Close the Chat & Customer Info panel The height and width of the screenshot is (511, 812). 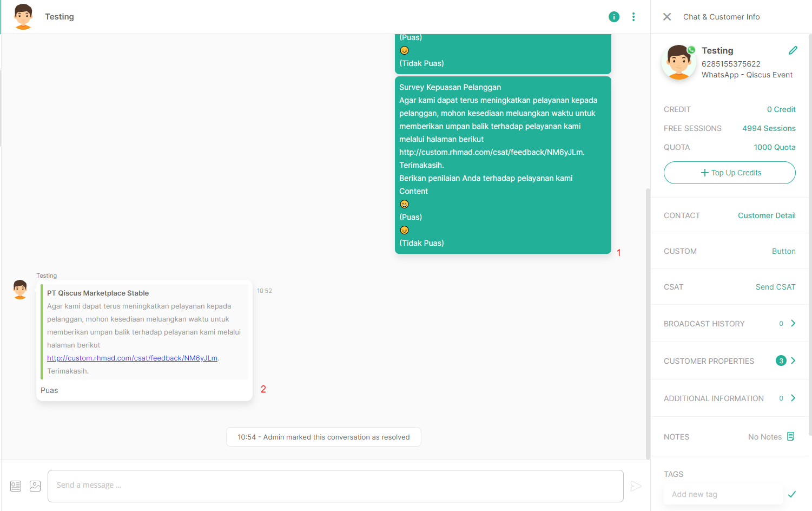point(667,17)
